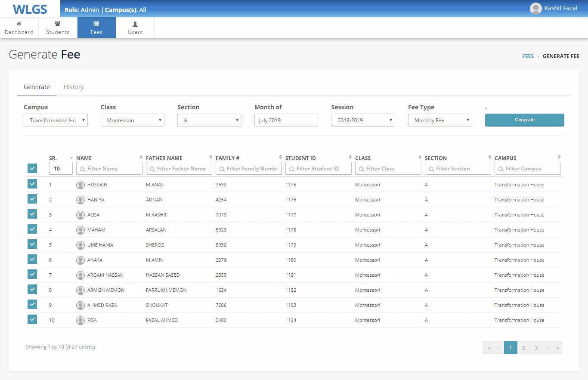Open the Fee Type dropdown
Viewport: 588px width, 380px height.
coord(440,120)
